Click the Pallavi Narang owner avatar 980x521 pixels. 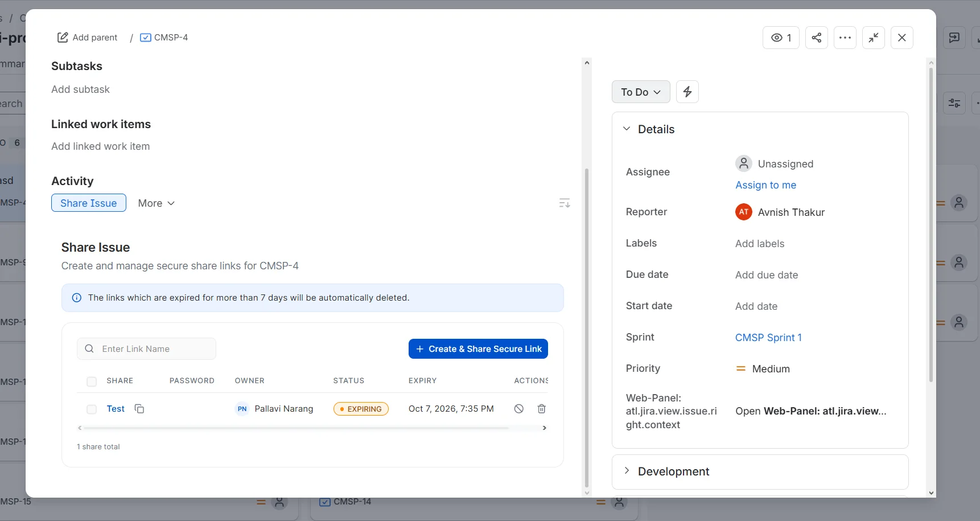(x=242, y=409)
